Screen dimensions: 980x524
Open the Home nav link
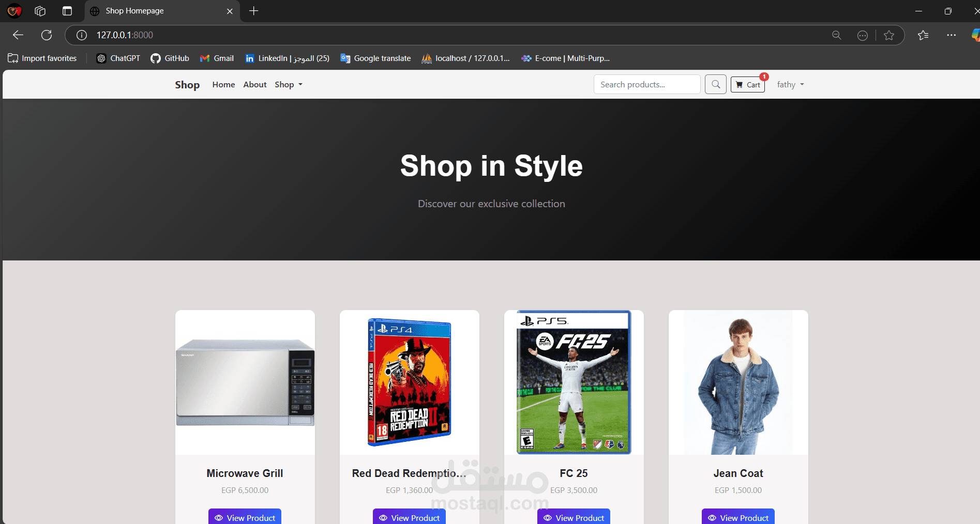point(223,85)
